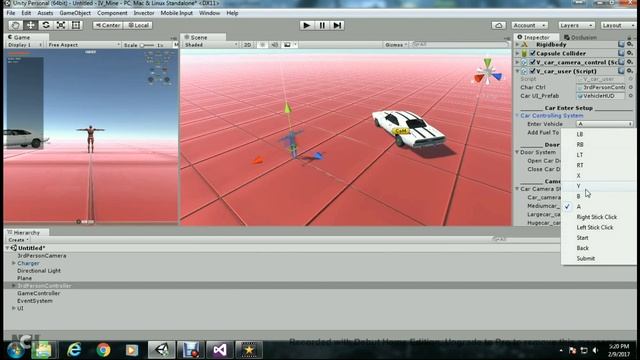
Task: Collapse the Door System foldout
Action: click(x=517, y=152)
